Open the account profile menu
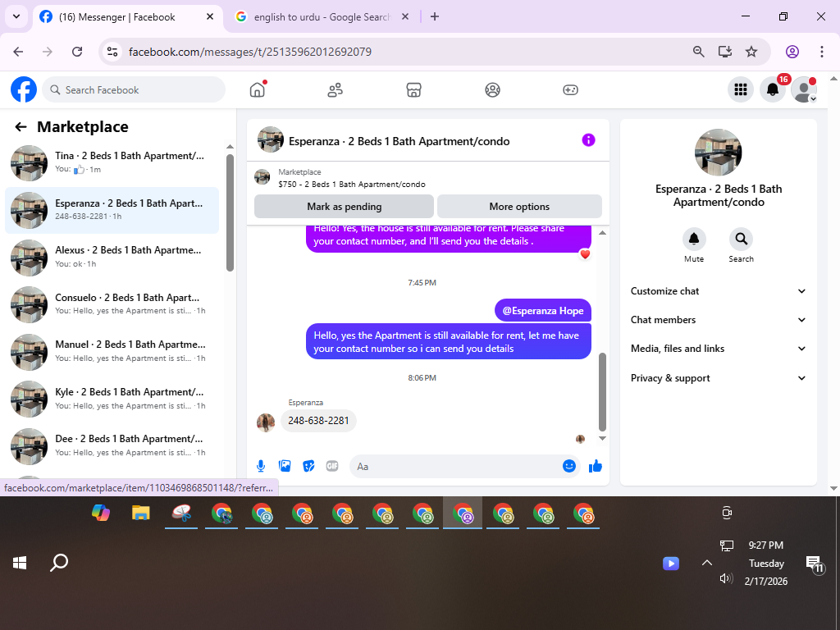840x630 pixels. (804, 89)
